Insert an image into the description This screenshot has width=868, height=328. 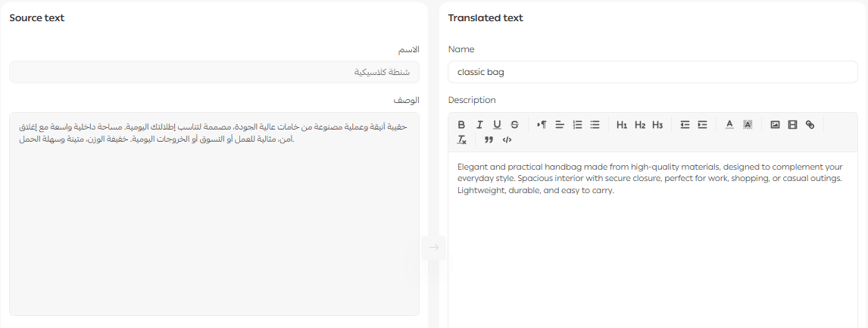click(775, 125)
